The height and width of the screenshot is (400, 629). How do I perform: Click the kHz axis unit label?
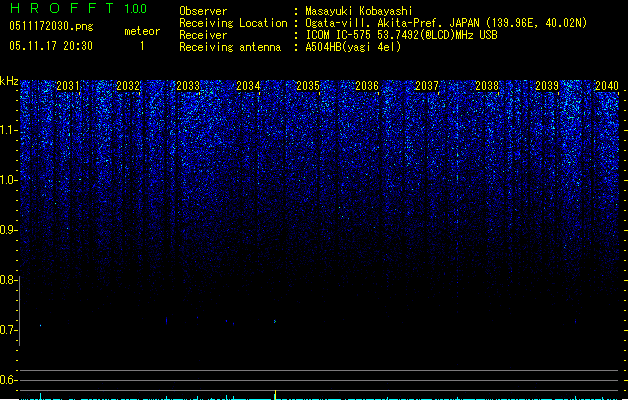point(9,81)
